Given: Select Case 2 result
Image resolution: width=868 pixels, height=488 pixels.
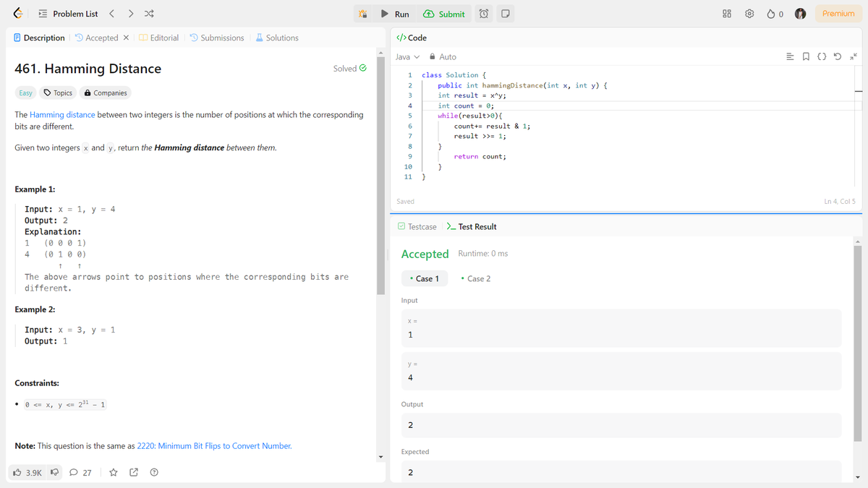Looking at the screenshot, I should pyautogui.click(x=475, y=278).
